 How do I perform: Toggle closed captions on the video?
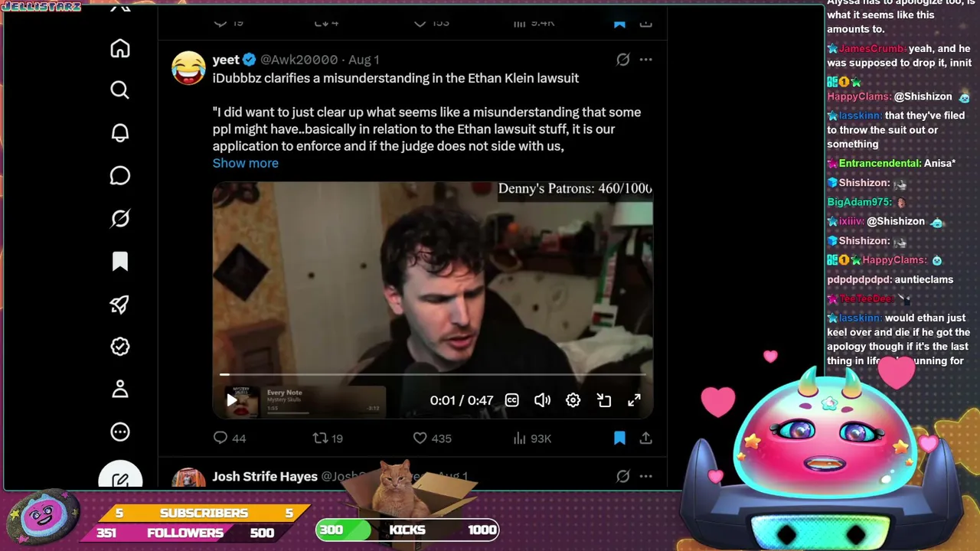pyautogui.click(x=512, y=400)
